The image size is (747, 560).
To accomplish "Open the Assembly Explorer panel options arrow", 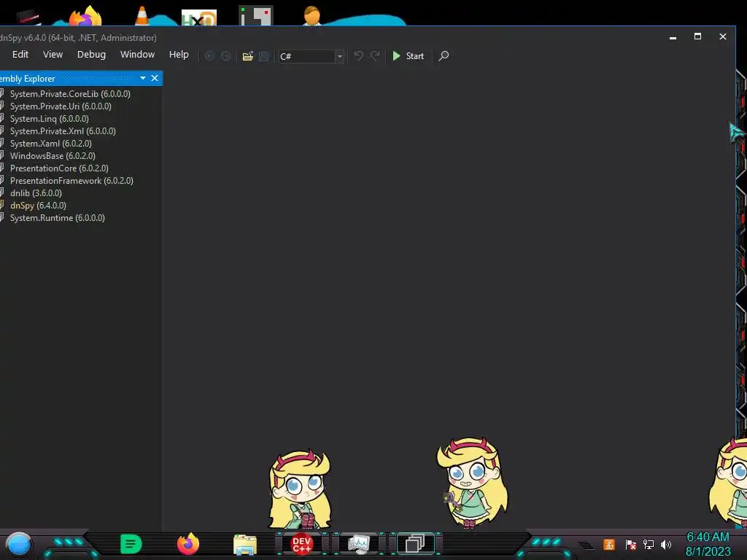I will [x=143, y=78].
